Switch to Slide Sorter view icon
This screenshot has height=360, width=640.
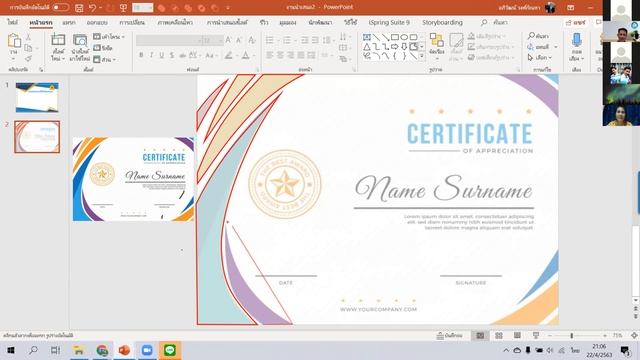click(499, 336)
